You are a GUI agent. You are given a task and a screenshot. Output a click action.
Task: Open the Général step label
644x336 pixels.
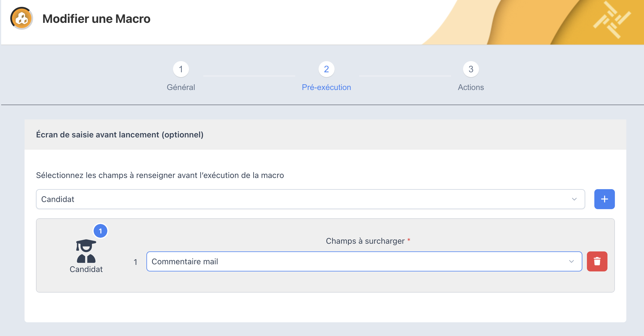[x=181, y=87]
